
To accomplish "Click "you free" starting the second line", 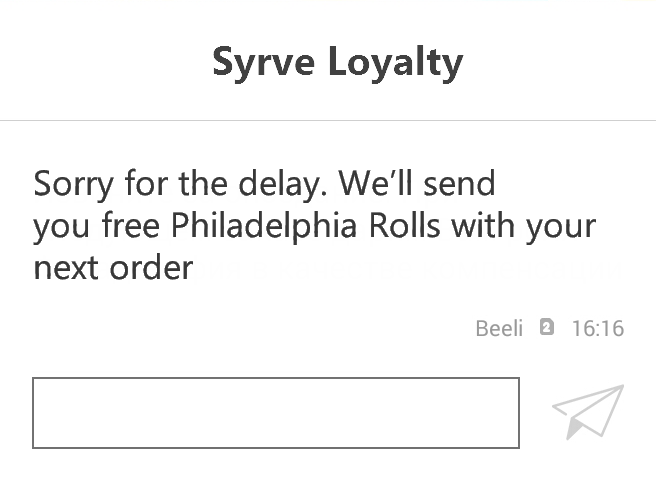I will (x=97, y=226).
